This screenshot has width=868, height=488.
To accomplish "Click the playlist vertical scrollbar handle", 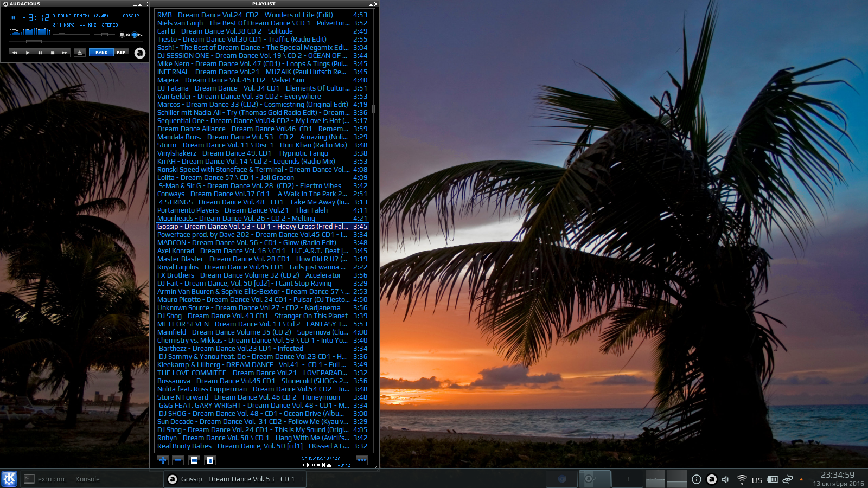I will [374, 109].
